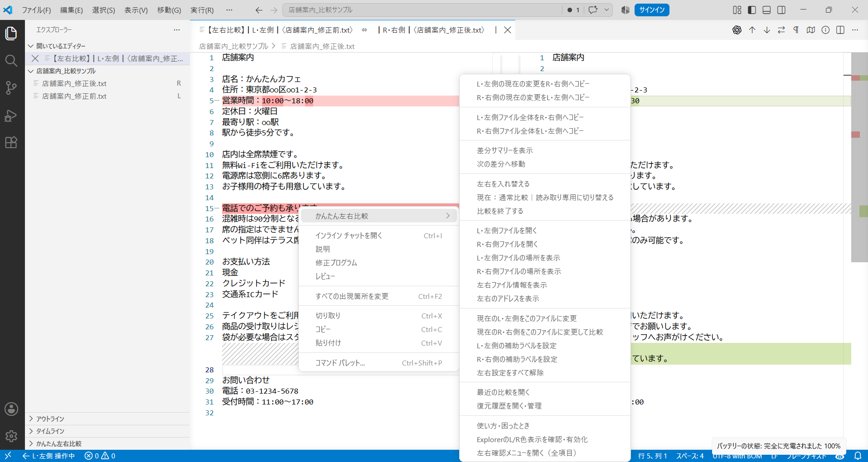
Task: Select 最近の比較を開く
Action: 545,392
